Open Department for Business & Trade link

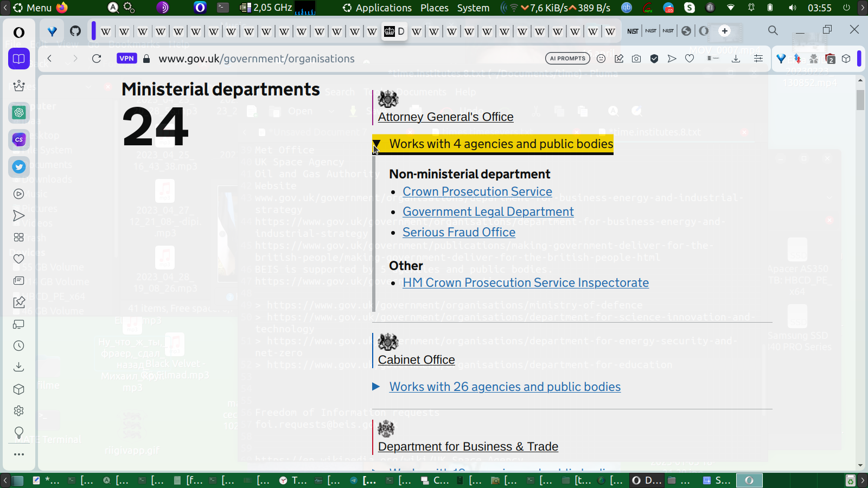click(468, 446)
